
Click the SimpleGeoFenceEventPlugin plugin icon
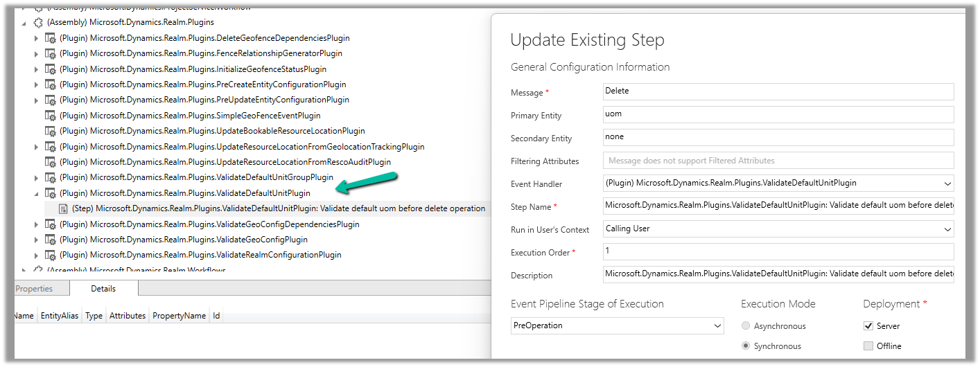(50, 116)
